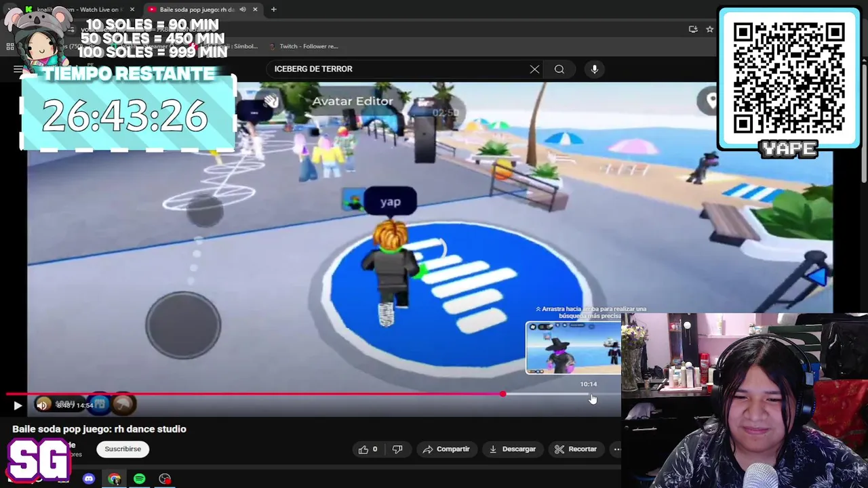Click the seek preview thumbnail
The width and height of the screenshot is (868, 488).
click(574, 348)
